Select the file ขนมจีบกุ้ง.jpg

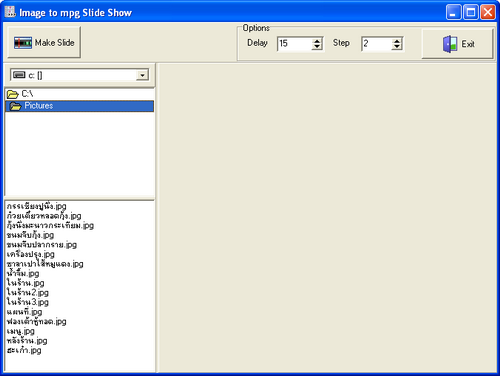coord(30,235)
